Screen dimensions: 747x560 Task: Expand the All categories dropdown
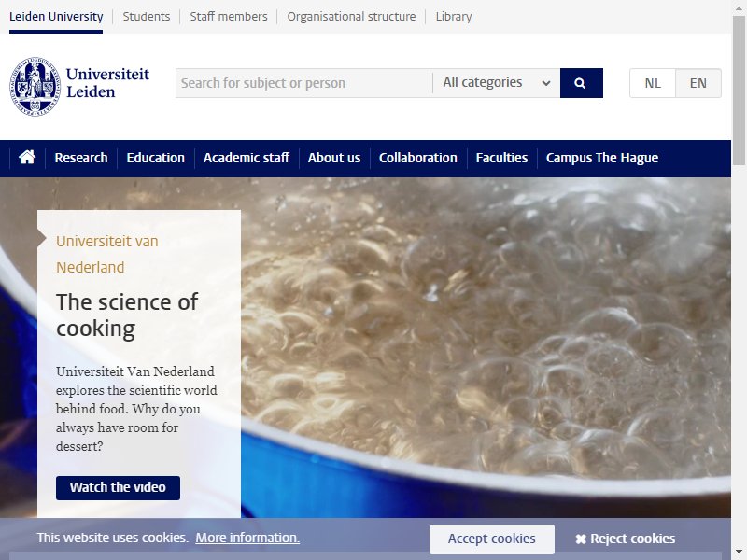click(x=497, y=83)
